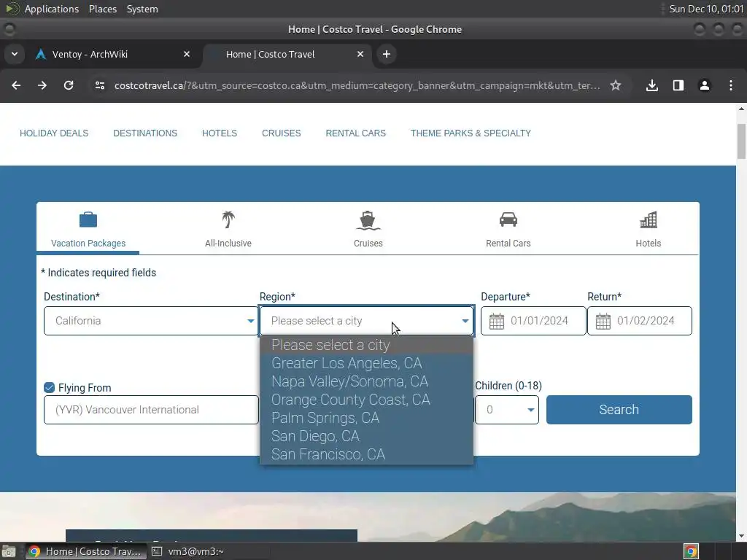Open the Destination dropdown showing California
The height and width of the screenshot is (560, 747).
coord(151,321)
